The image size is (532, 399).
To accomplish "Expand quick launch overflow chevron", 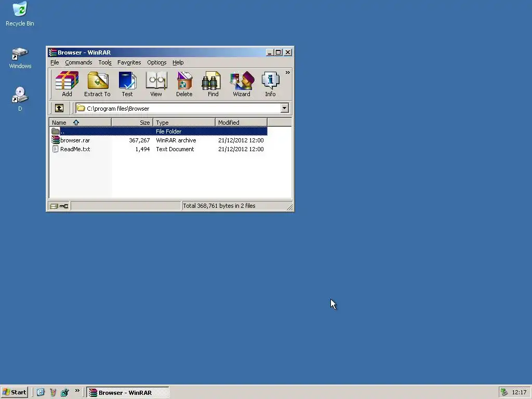I will [x=77, y=391].
